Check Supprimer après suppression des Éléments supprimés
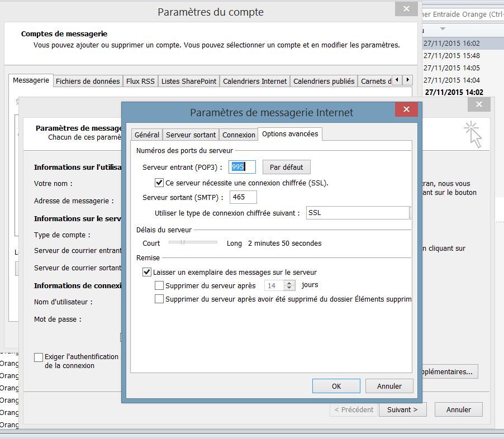Screen dimensions: 504x439 tap(159, 299)
